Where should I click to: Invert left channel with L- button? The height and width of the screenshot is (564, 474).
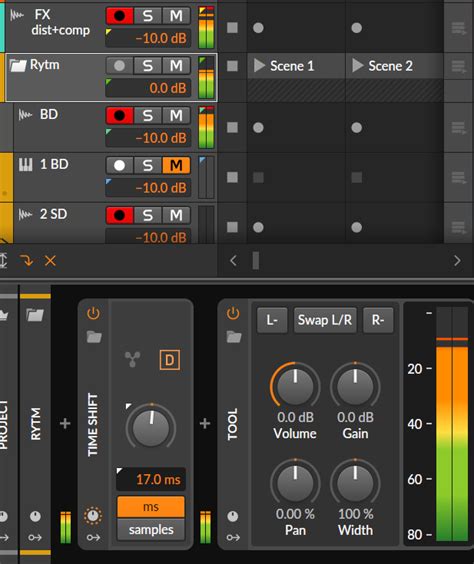272,320
